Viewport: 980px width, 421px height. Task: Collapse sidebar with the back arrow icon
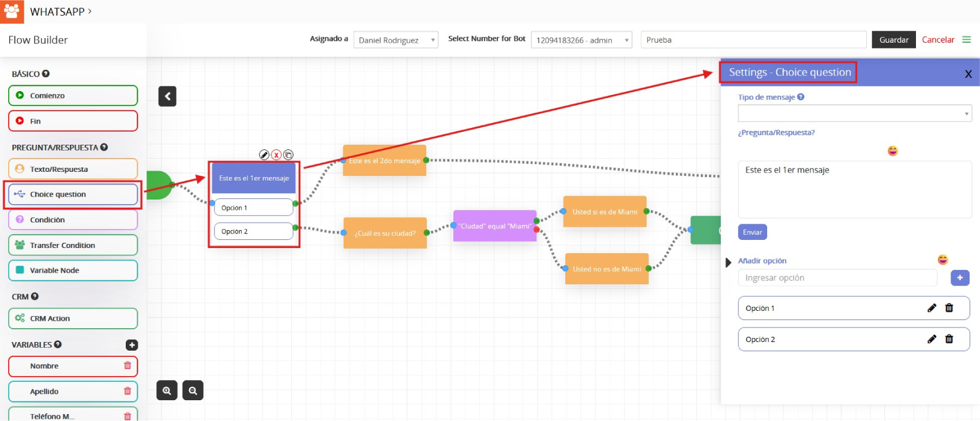pyautogui.click(x=167, y=96)
